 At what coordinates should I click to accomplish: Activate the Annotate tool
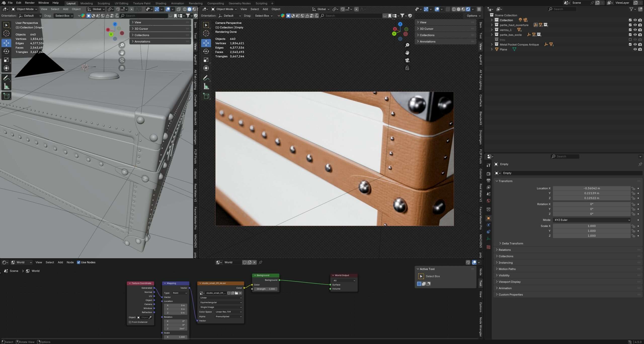click(6, 78)
